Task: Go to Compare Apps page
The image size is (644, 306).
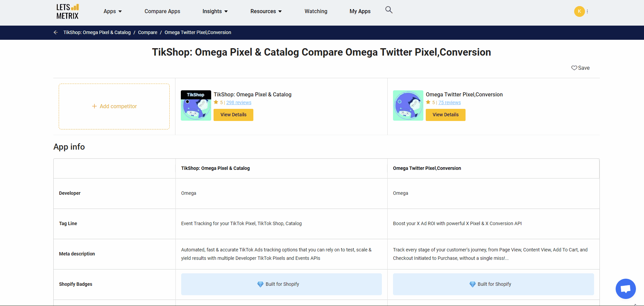Action: 162,11
